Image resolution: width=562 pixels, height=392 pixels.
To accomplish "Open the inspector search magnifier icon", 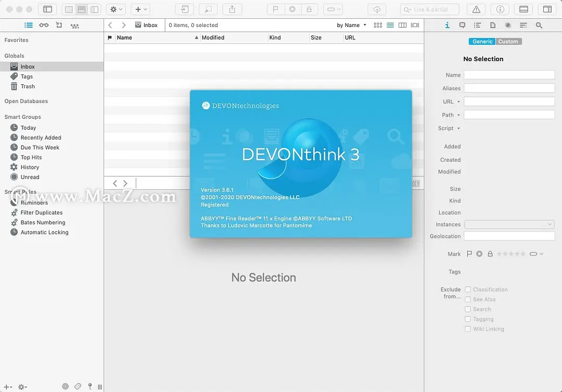I will [x=539, y=25].
